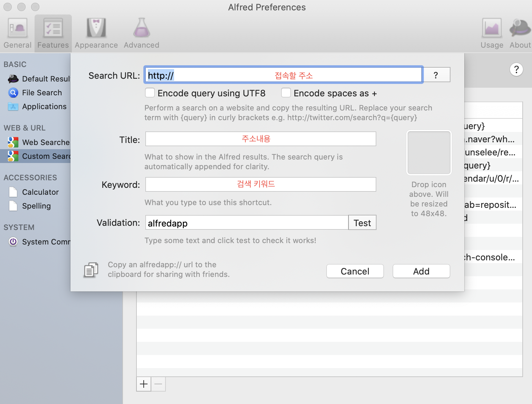Click the copy alfredapp URL clipboard icon
The width and height of the screenshot is (532, 404).
point(91,270)
